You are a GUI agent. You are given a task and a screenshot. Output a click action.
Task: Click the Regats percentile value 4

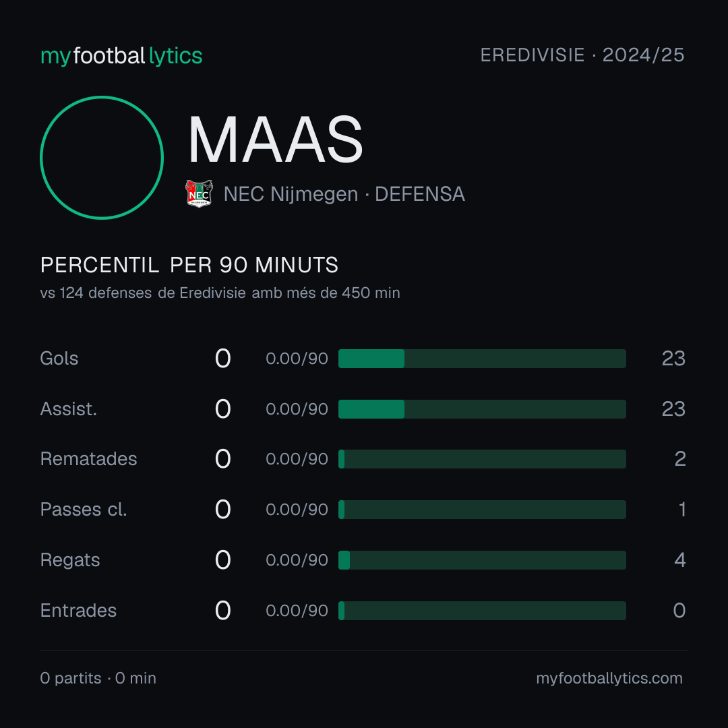679,560
